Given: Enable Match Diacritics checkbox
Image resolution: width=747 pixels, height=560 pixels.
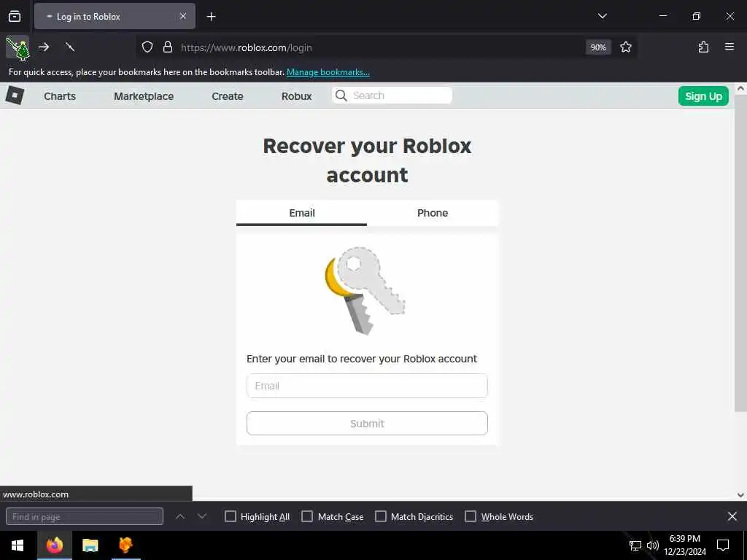Looking at the screenshot, I should click(381, 517).
